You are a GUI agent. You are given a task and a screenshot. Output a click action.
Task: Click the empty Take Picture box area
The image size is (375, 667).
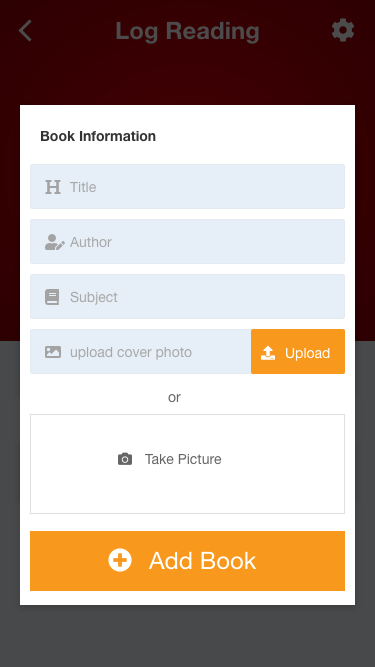(x=188, y=464)
